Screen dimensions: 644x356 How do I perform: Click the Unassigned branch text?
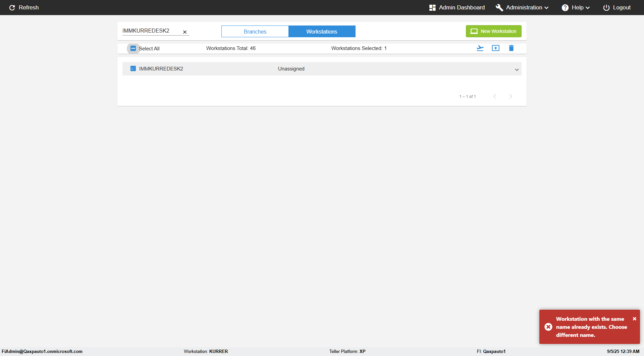point(291,69)
